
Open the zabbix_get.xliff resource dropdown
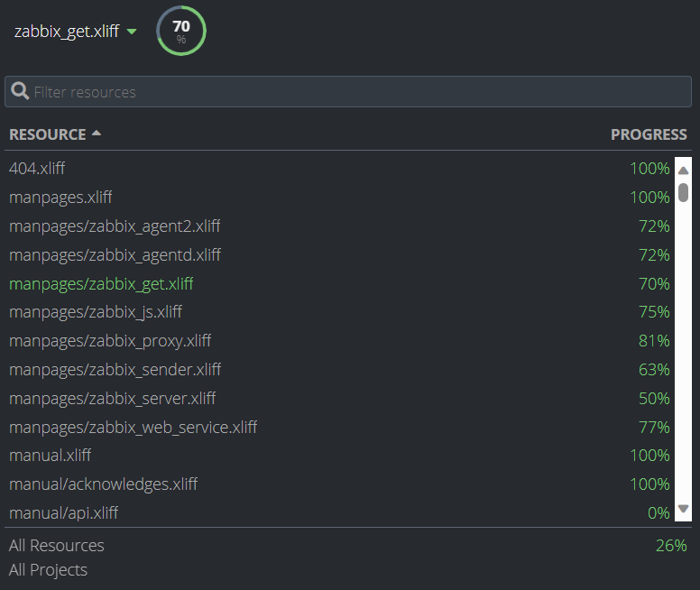75,32
